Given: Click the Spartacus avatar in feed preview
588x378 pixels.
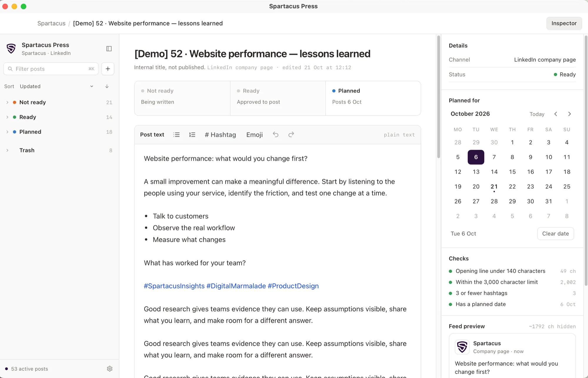Looking at the screenshot, I should [x=462, y=347].
